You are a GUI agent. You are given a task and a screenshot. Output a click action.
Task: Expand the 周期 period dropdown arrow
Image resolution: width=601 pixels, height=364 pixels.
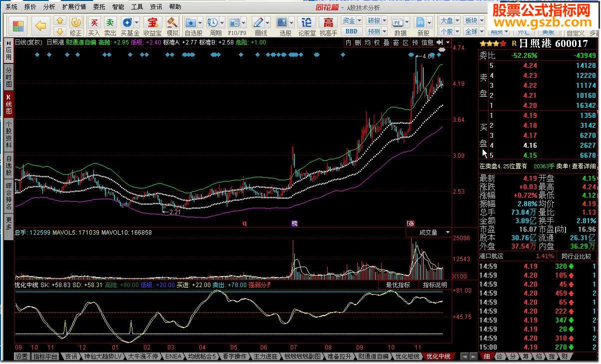pos(222,22)
